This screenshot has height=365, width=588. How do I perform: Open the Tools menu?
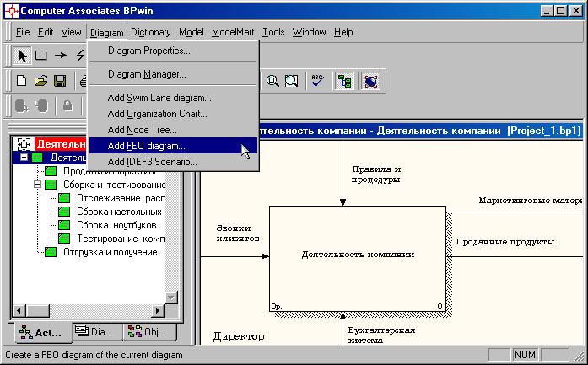(x=273, y=32)
